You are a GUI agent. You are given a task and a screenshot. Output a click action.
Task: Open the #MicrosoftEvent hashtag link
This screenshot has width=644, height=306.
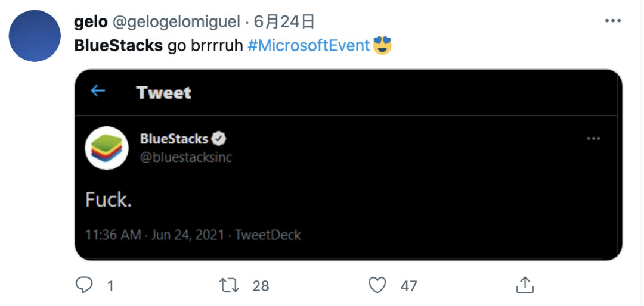coord(309,45)
